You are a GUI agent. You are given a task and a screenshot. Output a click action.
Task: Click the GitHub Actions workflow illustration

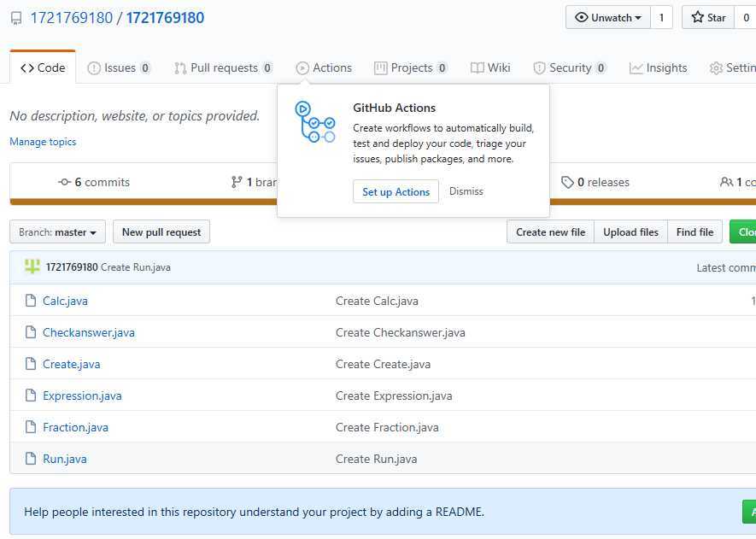(x=314, y=122)
